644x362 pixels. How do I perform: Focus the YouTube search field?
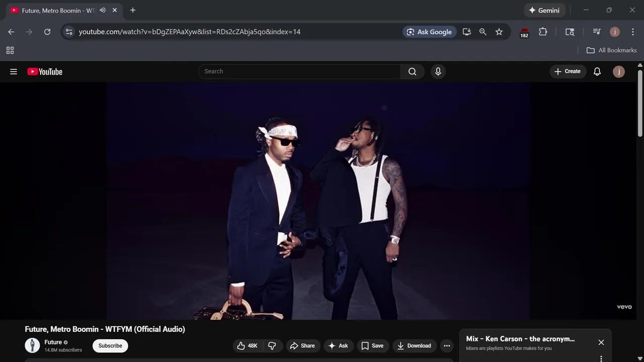pos(300,71)
